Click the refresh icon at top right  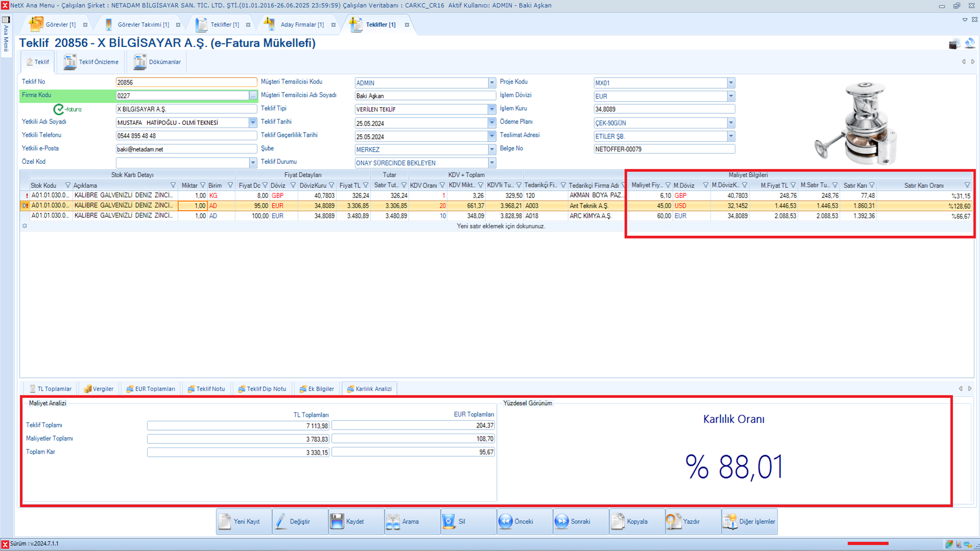[970, 44]
